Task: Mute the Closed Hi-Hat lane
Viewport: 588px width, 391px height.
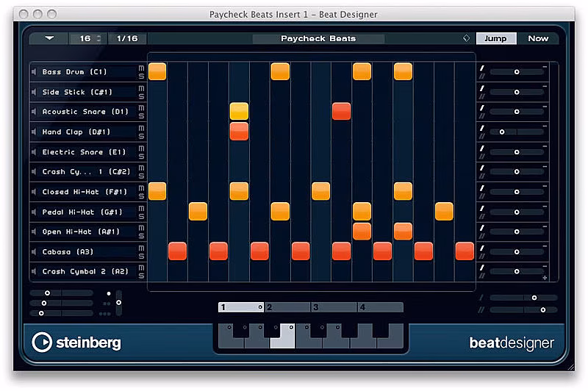Action: (141, 187)
